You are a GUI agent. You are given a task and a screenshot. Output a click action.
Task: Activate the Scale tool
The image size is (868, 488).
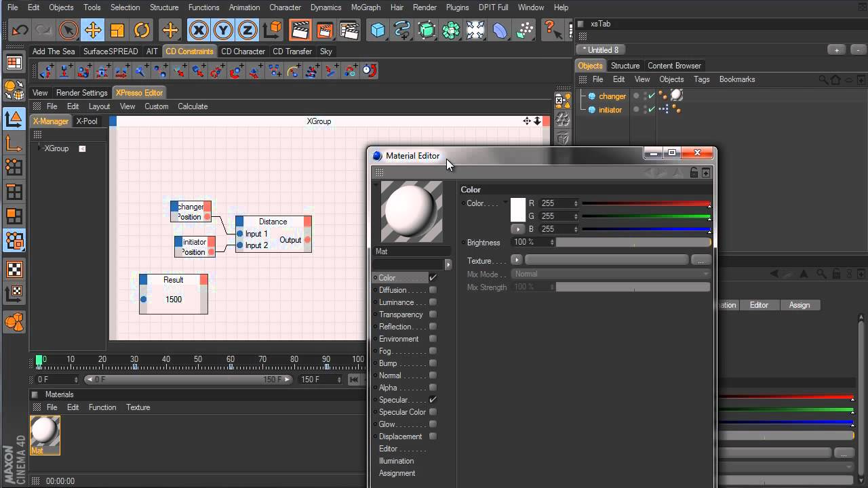click(x=117, y=30)
